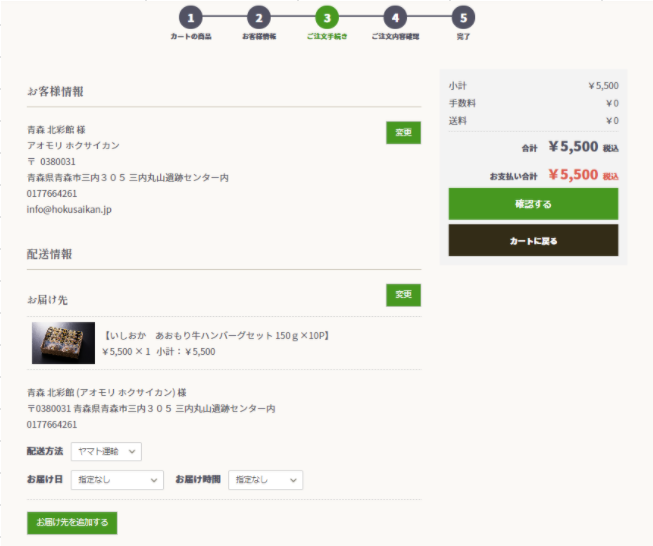Click the email info@hokusaikan.jp text

pos(69,209)
